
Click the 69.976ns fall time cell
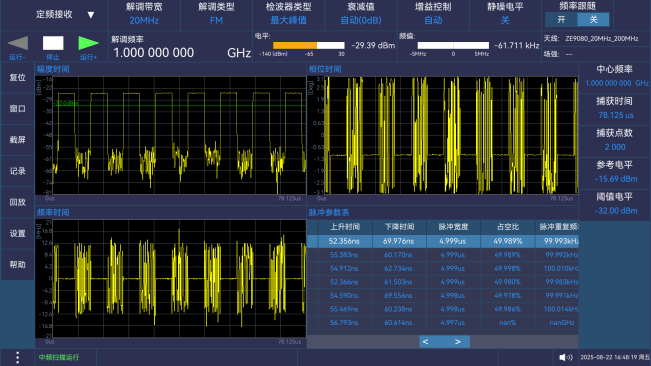coord(399,241)
